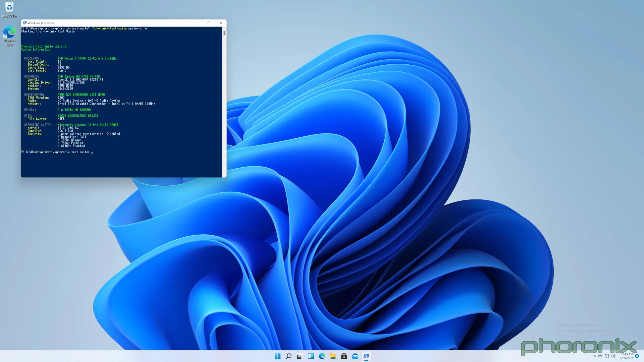
Task: Click the '2 x 16384 MB 3600MHz' memory text
Action: pos(74,110)
